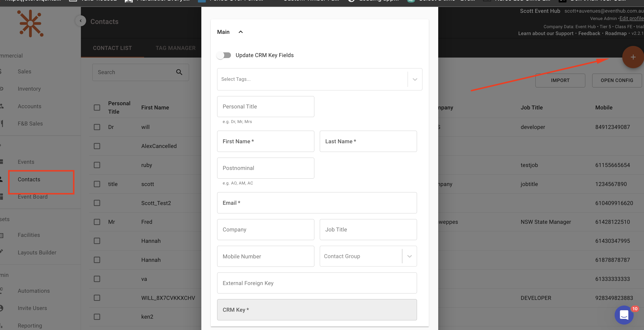Switch to the Tag Manager tab
The width and height of the screenshot is (644, 330).
click(x=175, y=48)
